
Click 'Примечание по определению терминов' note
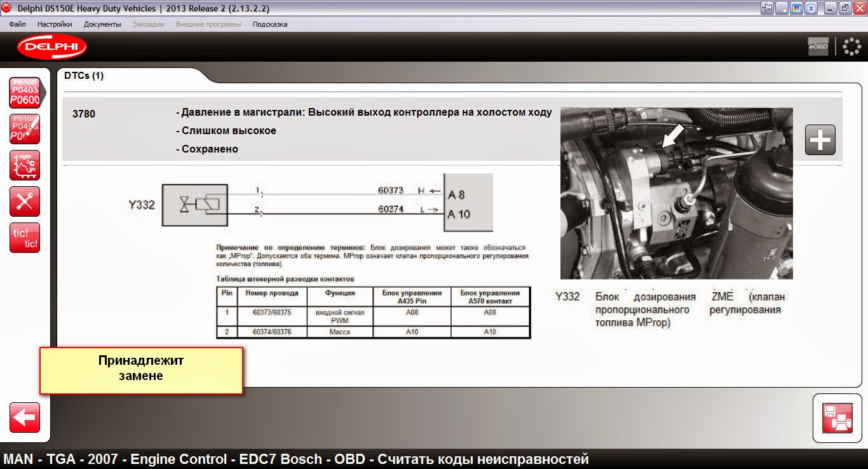coord(372,255)
